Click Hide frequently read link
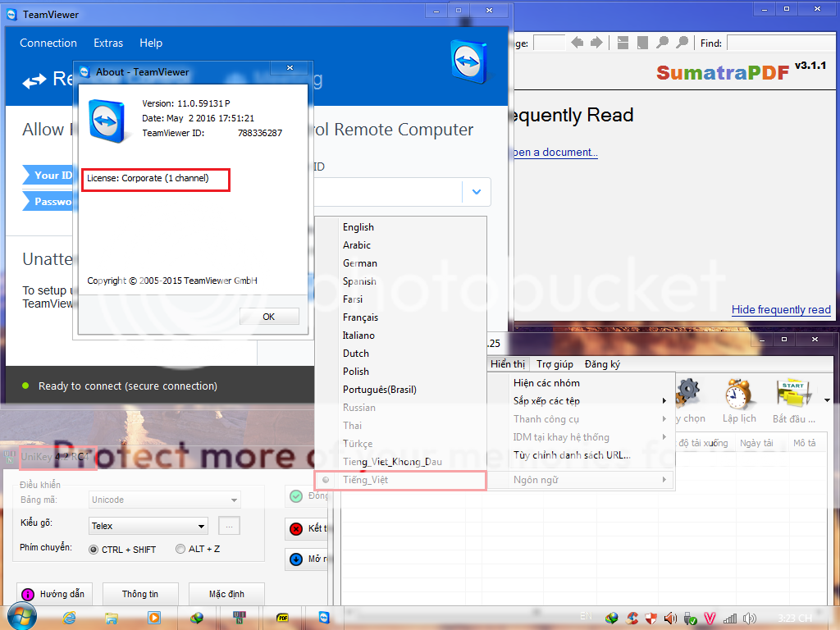 coord(781,309)
